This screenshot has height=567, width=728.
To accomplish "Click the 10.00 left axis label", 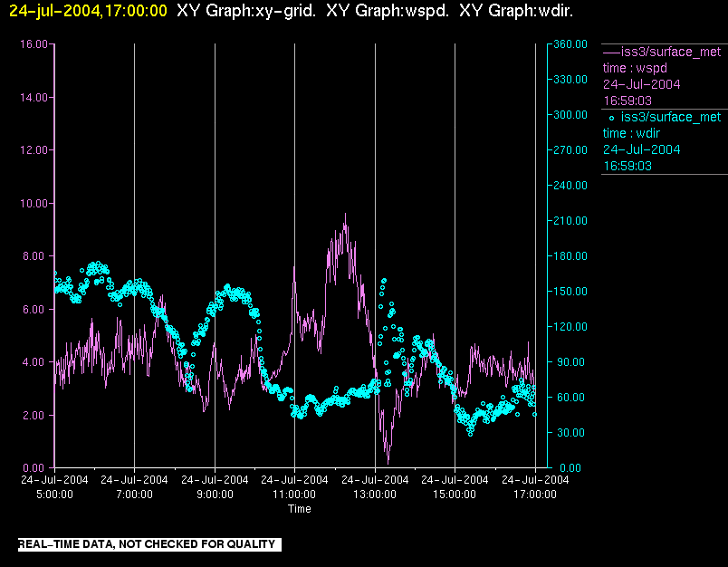I will (34, 204).
